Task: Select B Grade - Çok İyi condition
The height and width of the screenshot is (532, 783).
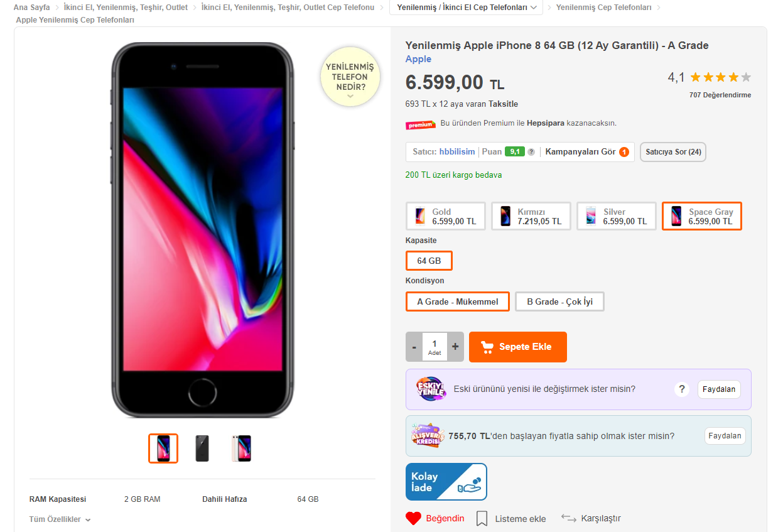Action: [x=559, y=301]
